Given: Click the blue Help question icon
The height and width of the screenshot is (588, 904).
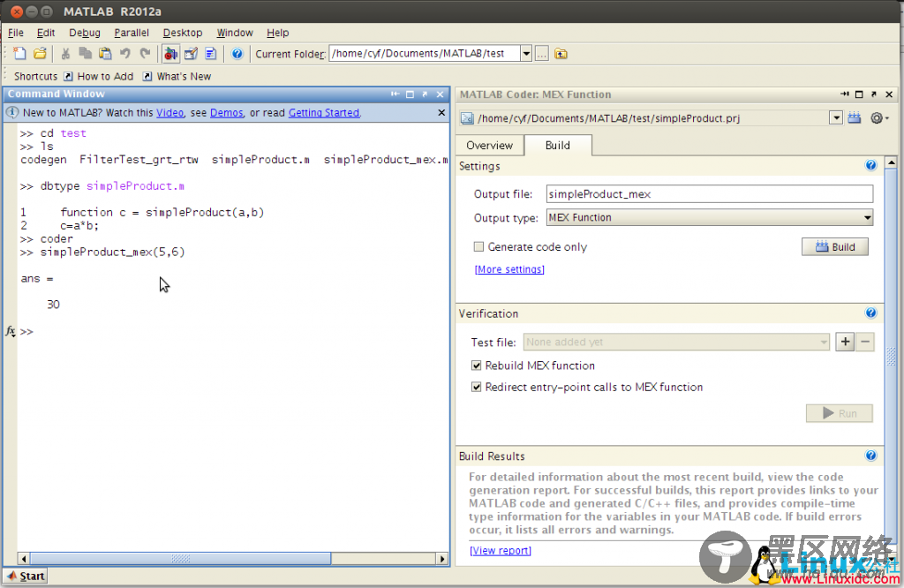Looking at the screenshot, I should [237, 54].
